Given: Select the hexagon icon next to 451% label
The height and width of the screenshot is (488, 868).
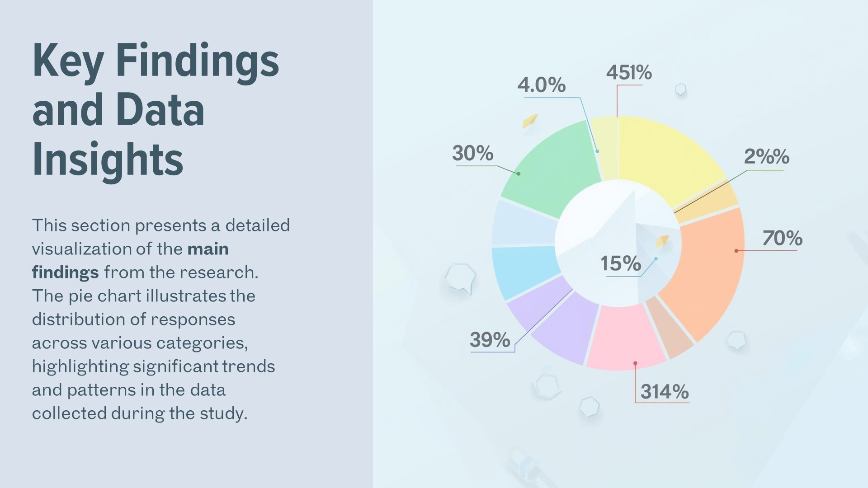Looking at the screenshot, I should 680,89.
